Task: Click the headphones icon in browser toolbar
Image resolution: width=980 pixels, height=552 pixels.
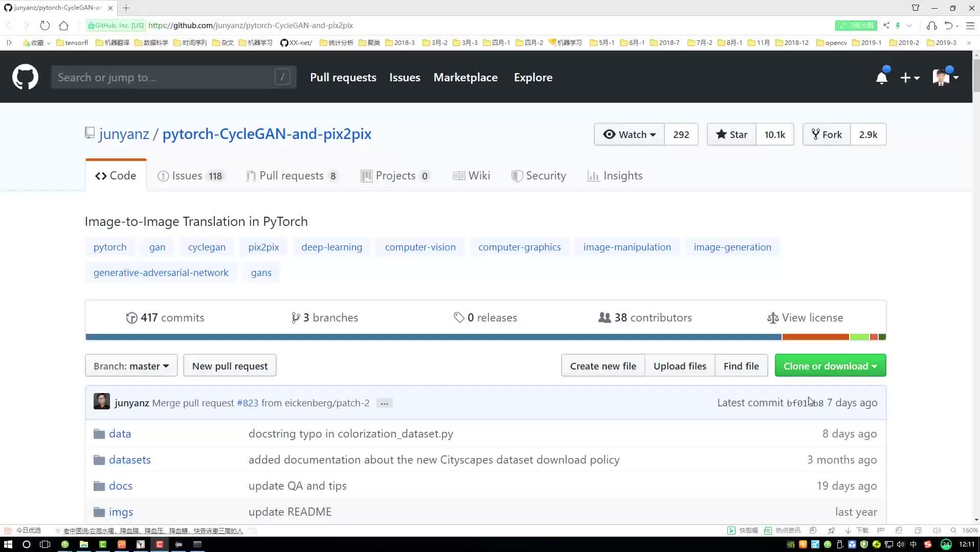Action: point(931,25)
